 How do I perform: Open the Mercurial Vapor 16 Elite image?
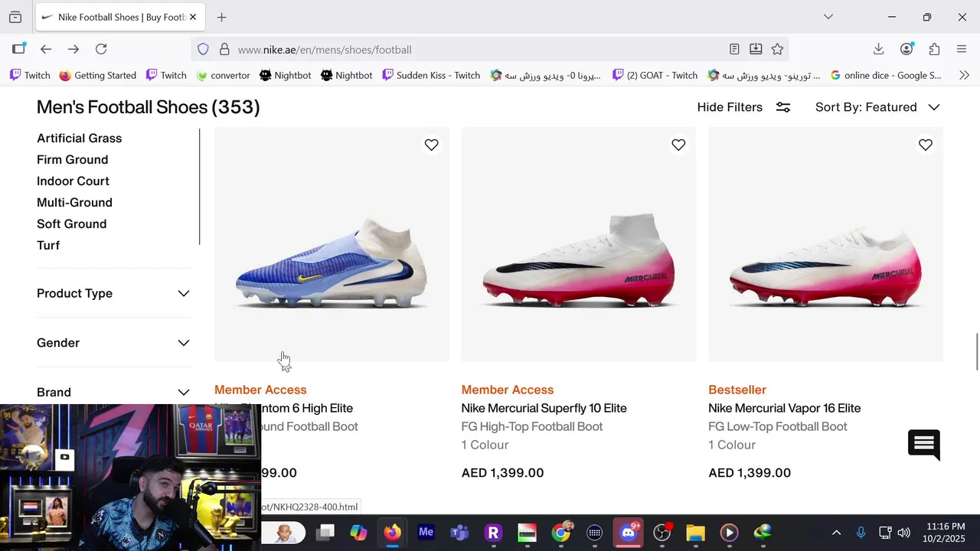[x=825, y=244]
